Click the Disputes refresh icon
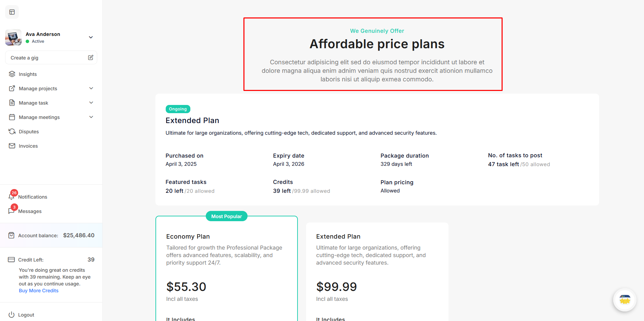 pos(12,132)
